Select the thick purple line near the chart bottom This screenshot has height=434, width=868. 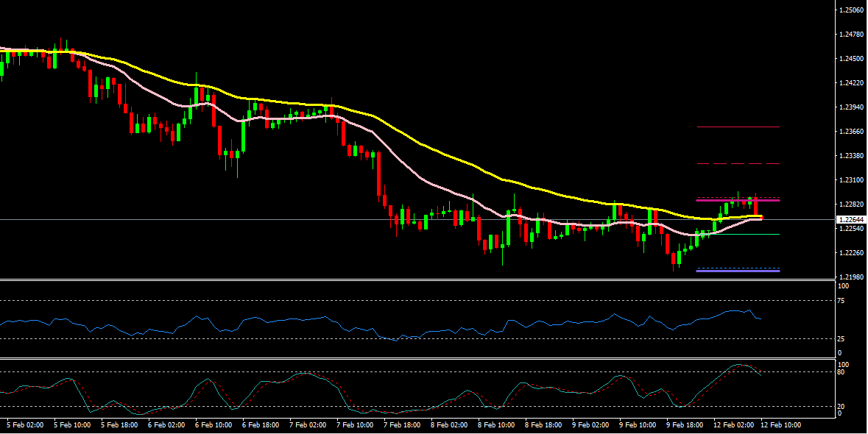(738, 271)
